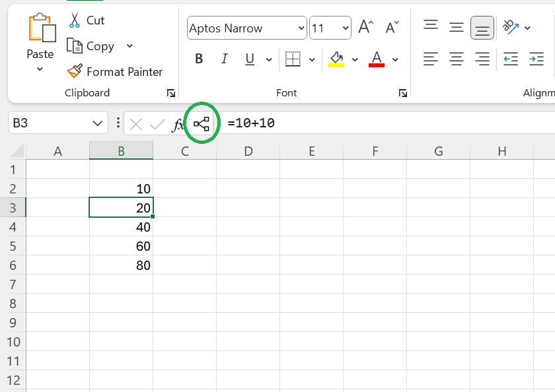555x392 pixels.
Task: Click the B3 cell fill handle
Action: (153, 216)
